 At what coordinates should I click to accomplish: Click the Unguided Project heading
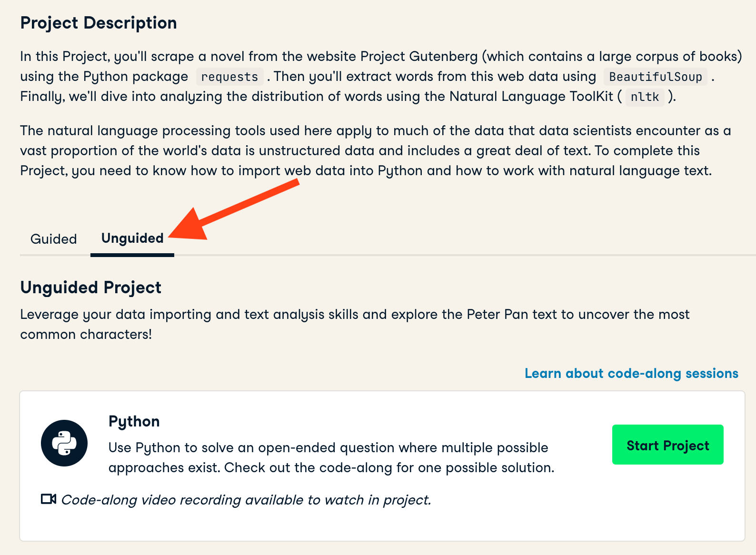tap(90, 287)
